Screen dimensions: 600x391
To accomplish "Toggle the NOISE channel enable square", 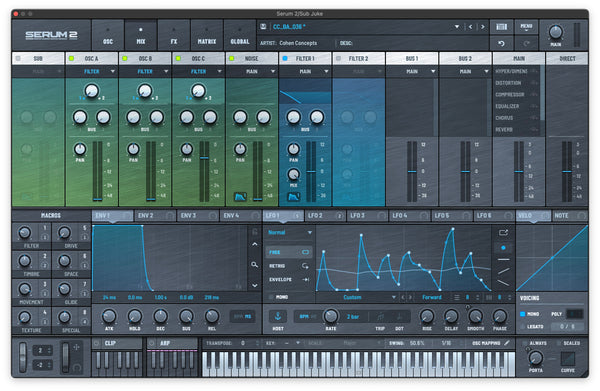I will [231, 59].
